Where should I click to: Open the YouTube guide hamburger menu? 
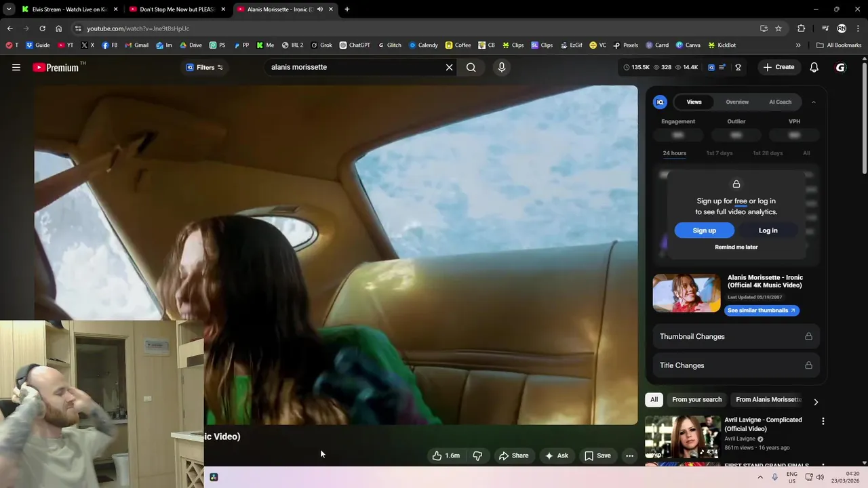coord(16,67)
